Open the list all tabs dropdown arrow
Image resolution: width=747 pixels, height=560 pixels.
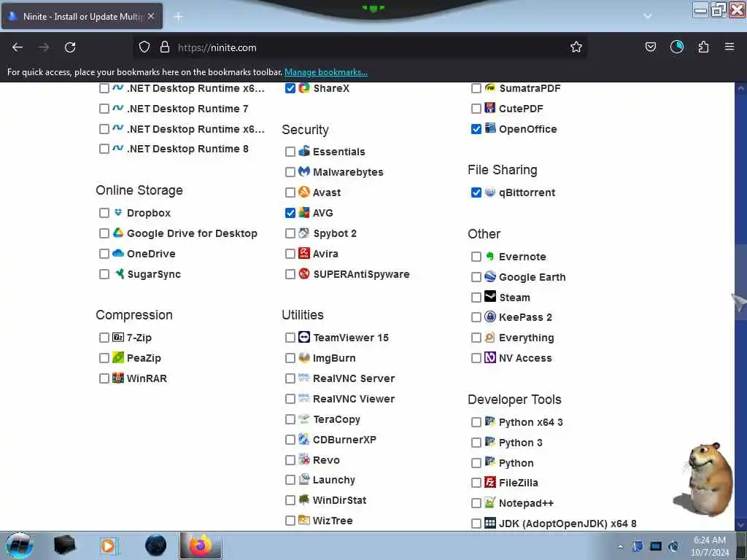pyautogui.click(x=648, y=16)
